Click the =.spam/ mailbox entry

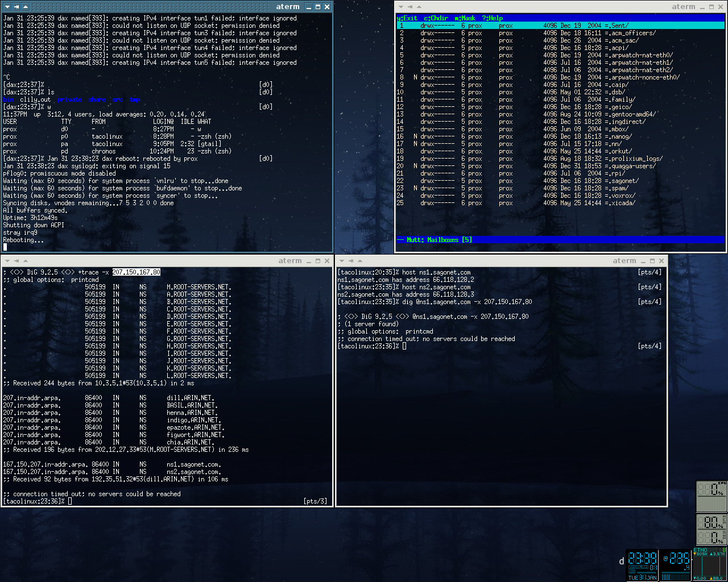(x=560, y=188)
